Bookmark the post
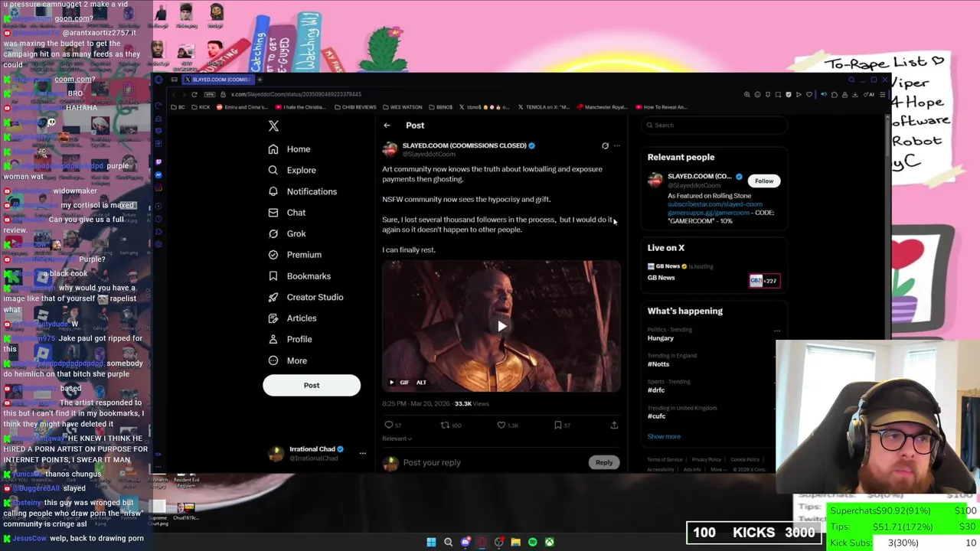Screen dimensions: 980x551 click(558, 425)
